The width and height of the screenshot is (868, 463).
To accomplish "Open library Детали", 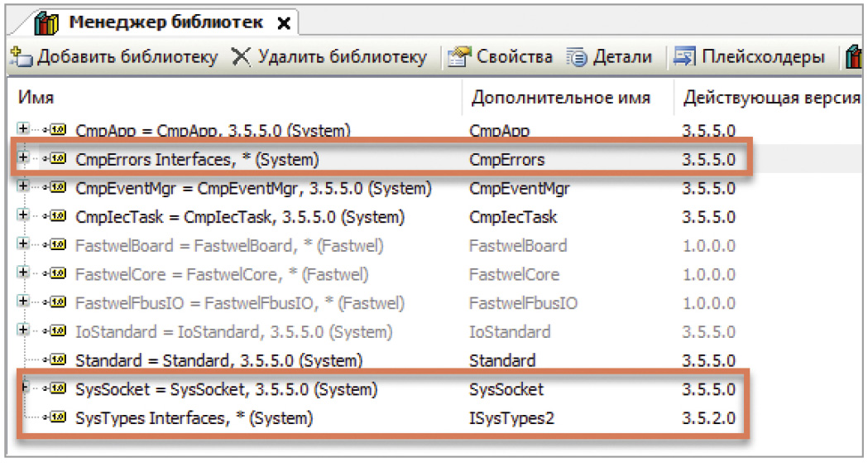I will [610, 56].
